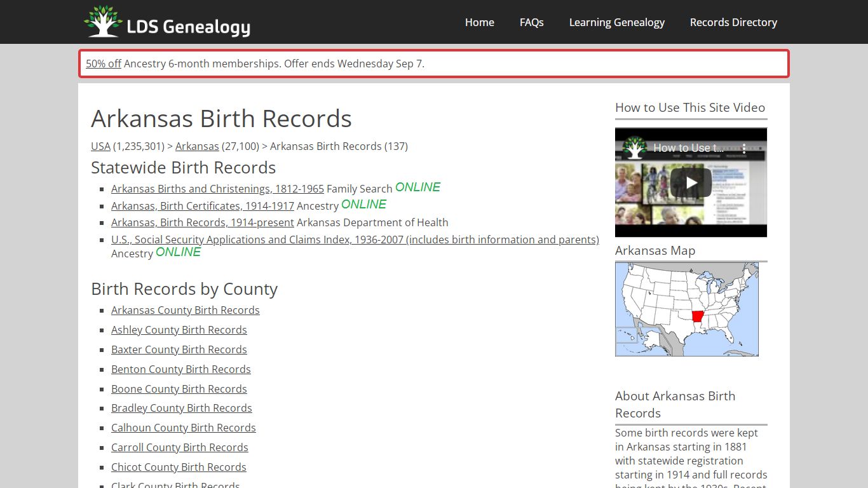This screenshot has height=488, width=868.
Task: Click ONLINE label beside Birth Certificates, 1914-1917
Action: point(363,205)
